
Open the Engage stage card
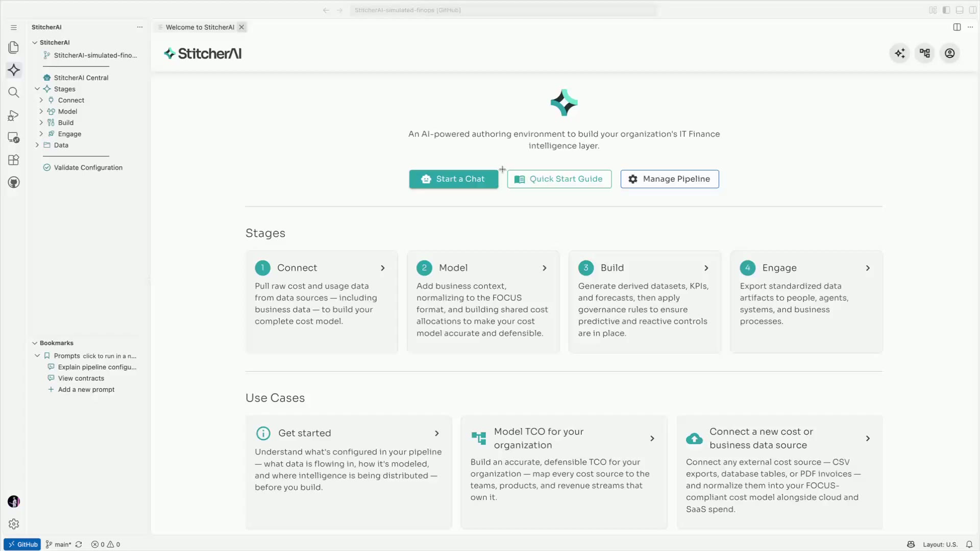[806, 302]
